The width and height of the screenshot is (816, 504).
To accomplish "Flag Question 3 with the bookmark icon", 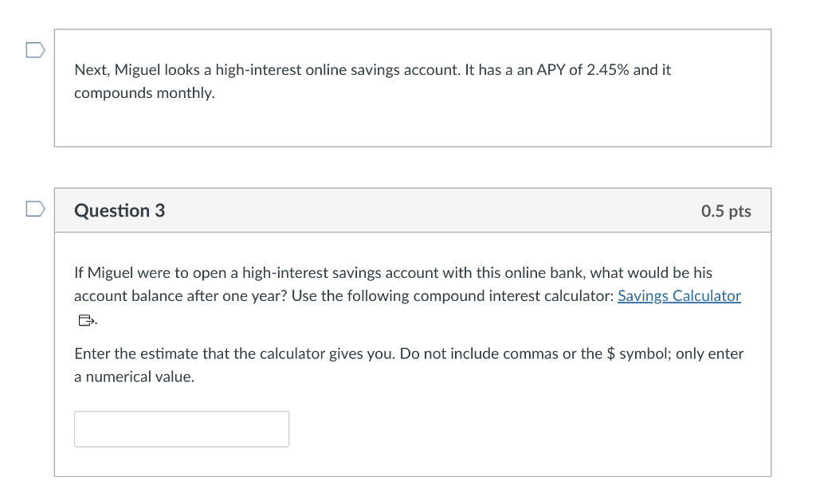I will coord(34,209).
